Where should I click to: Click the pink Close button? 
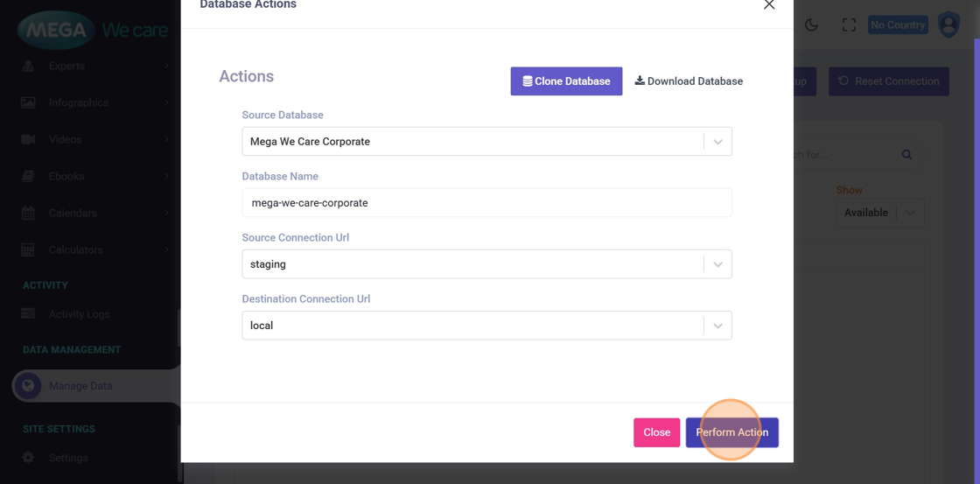coord(656,432)
